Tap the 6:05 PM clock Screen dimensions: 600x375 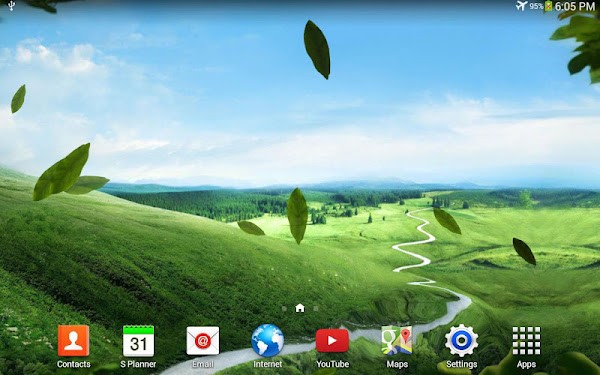coord(575,6)
